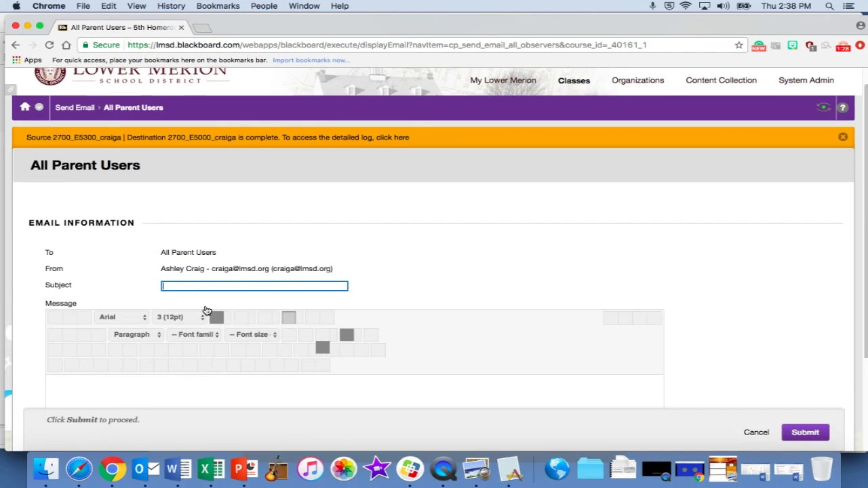Viewport: 868px width, 488px height.
Task: Open Content Collection tab
Action: [721, 80]
